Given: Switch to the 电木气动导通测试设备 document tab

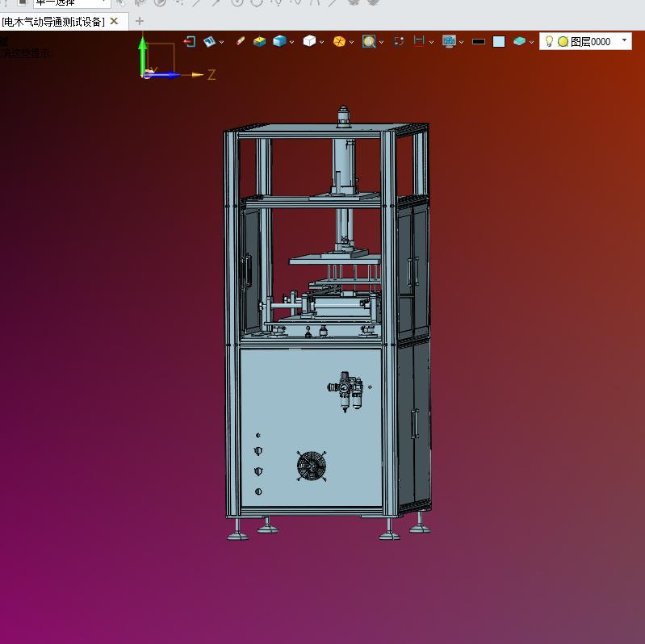Looking at the screenshot, I should (x=53, y=21).
